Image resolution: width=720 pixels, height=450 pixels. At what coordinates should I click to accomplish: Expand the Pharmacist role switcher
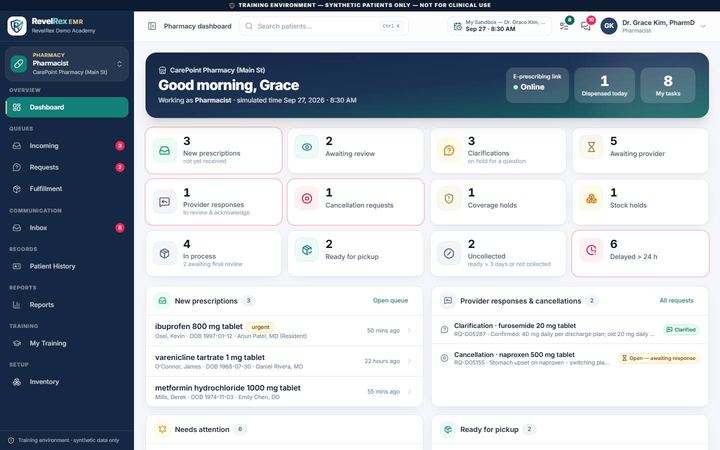(x=67, y=63)
